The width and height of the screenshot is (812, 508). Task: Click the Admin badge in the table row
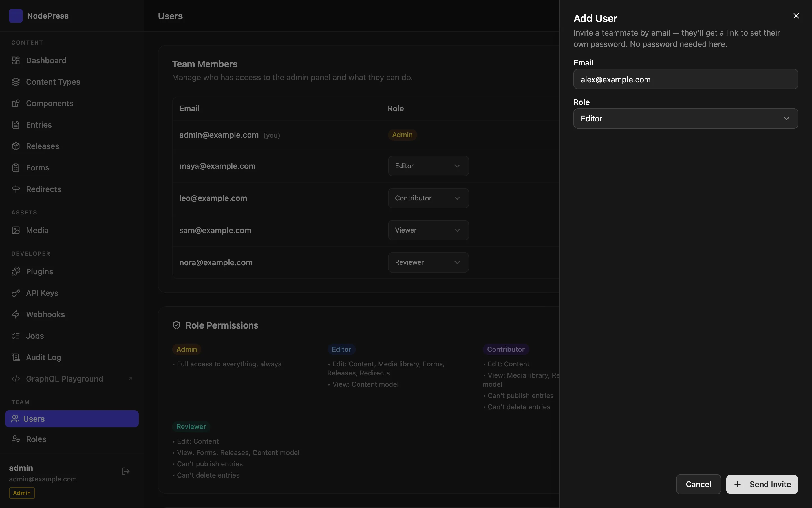tap(402, 135)
